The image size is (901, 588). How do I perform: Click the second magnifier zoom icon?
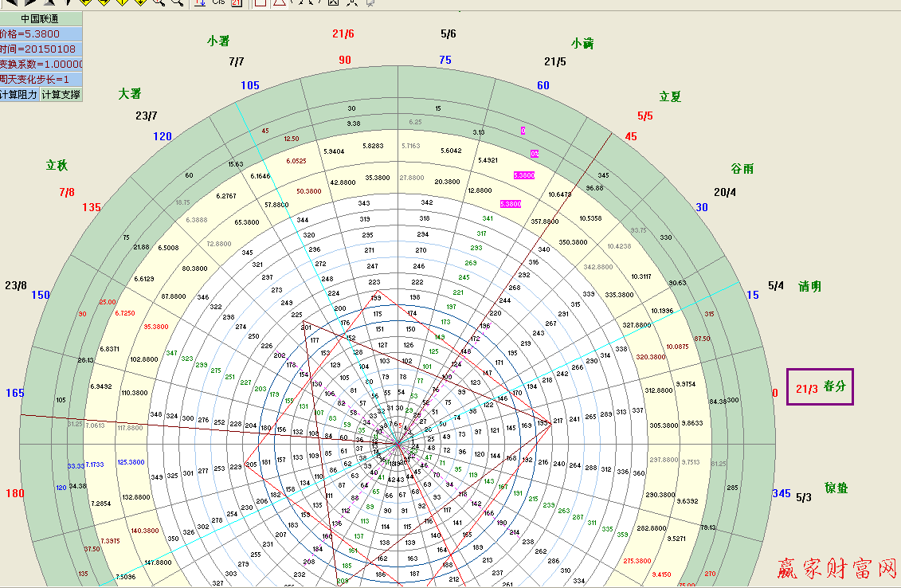click(x=178, y=2)
